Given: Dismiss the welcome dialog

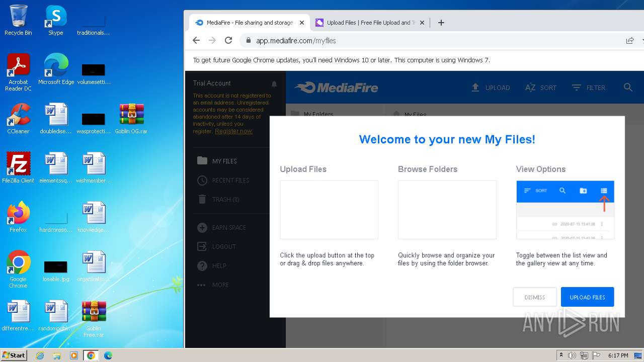Looking at the screenshot, I should [535, 297].
